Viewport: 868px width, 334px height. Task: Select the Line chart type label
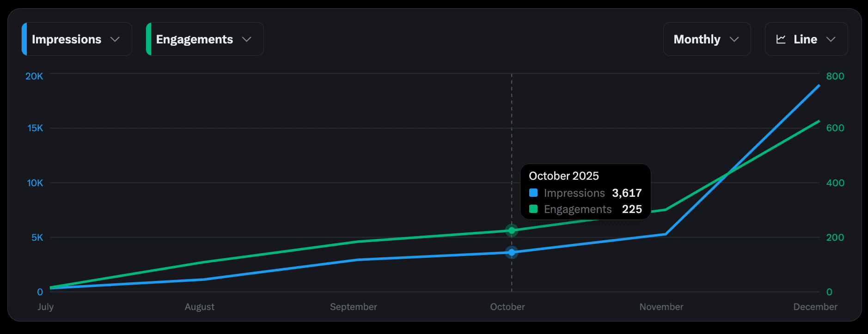tap(805, 39)
